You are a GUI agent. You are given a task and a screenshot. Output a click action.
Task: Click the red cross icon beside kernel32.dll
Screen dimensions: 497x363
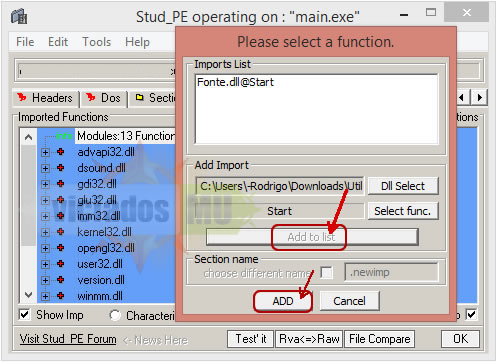(60, 231)
